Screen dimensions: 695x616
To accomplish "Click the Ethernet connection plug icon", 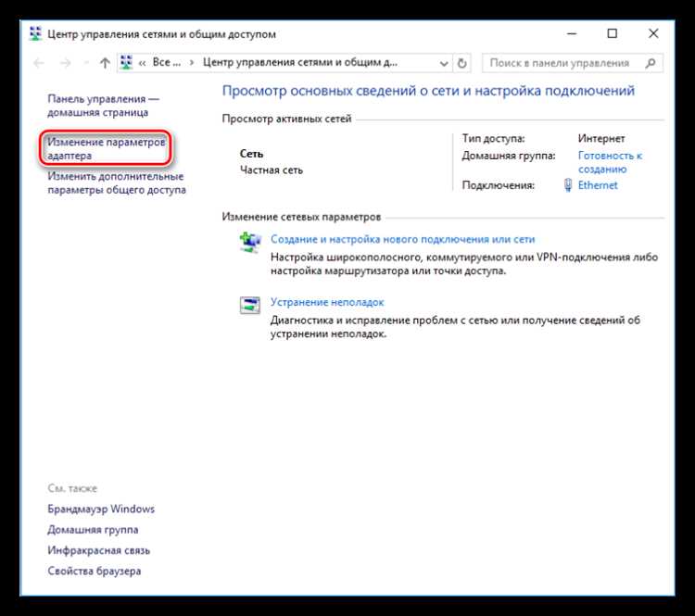I will coord(568,185).
